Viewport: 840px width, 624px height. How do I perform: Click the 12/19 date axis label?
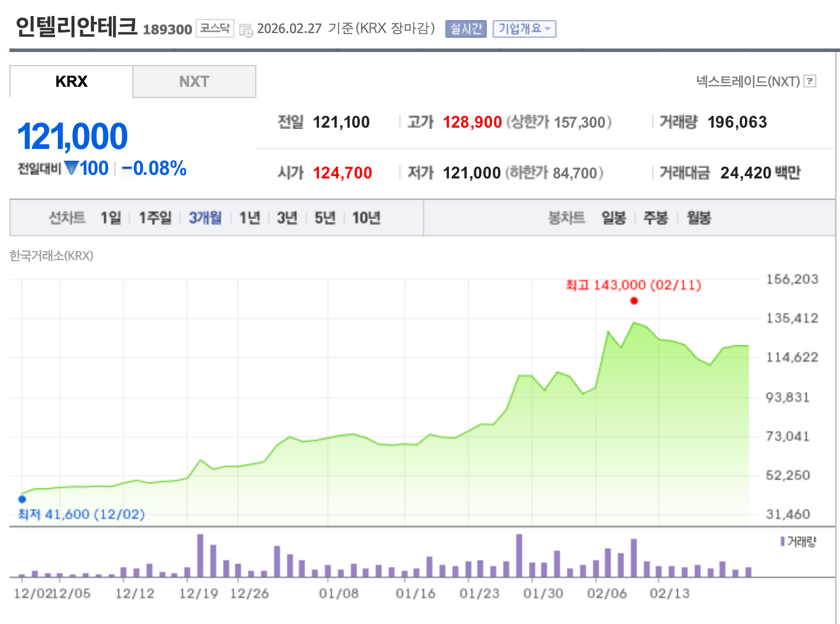199,593
